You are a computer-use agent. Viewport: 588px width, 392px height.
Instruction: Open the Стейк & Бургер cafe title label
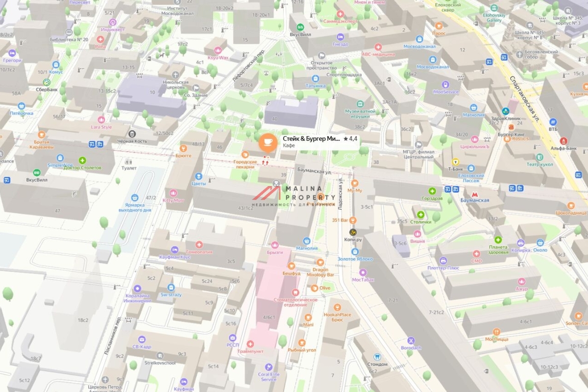(x=311, y=139)
